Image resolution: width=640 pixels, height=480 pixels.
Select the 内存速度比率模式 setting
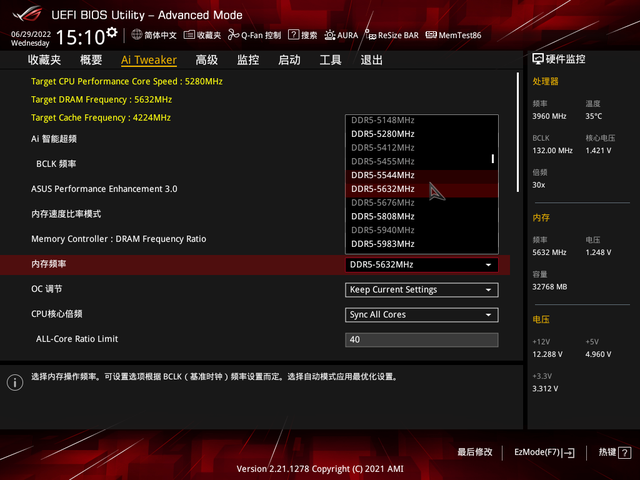point(66,214)
